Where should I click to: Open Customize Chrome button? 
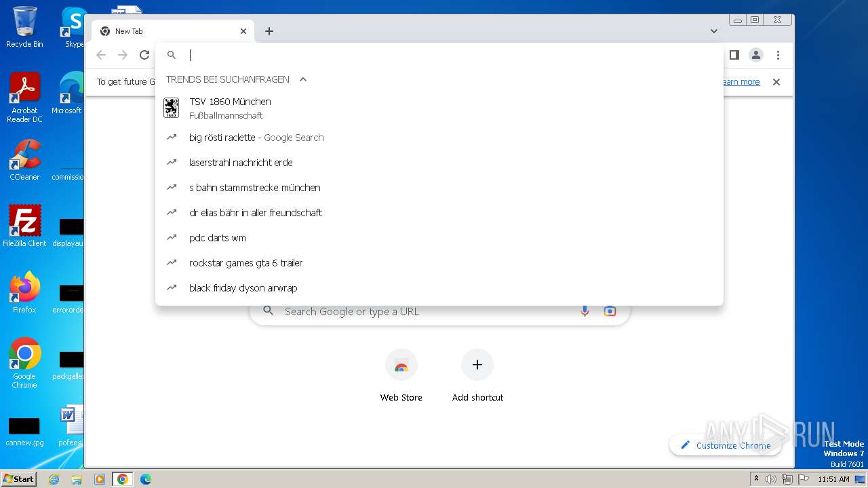tap(725, 445)
